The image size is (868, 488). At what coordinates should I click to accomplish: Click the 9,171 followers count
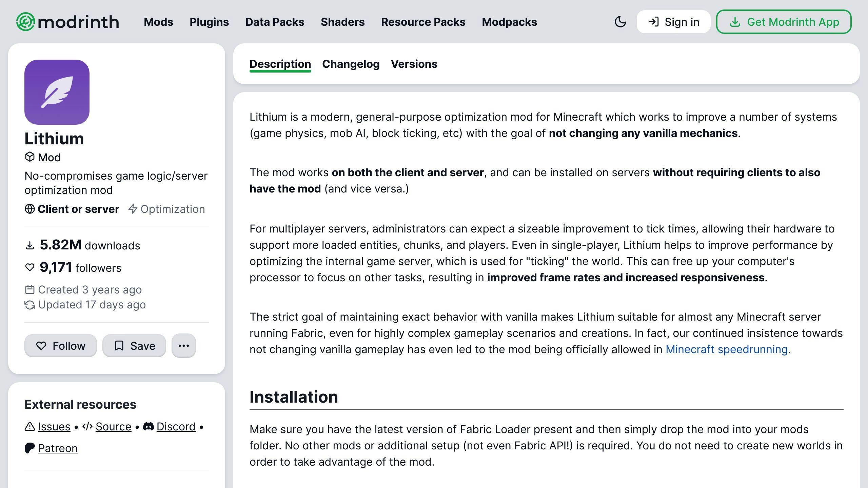point(56,267)
